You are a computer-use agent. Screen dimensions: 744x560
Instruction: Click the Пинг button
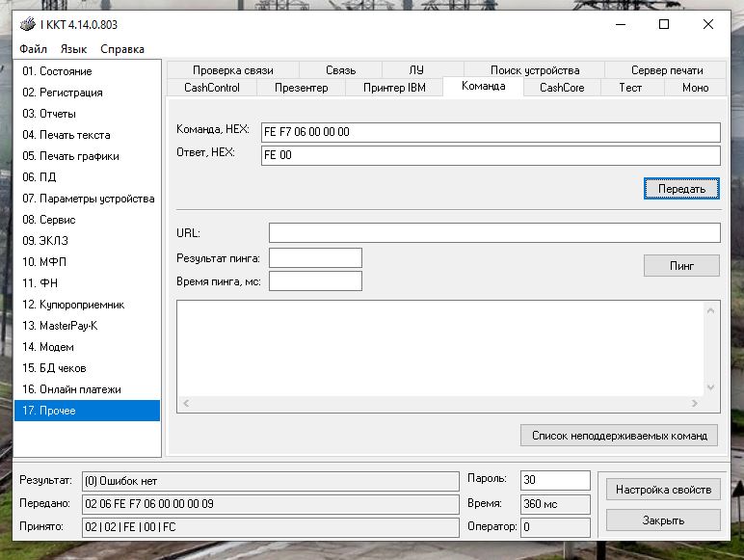pyautogui.click(x=681, y=266)
